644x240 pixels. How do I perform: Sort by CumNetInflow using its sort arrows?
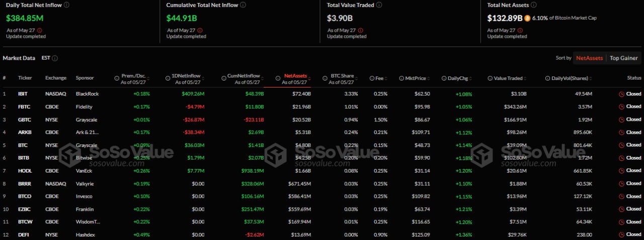pyautogui.click(x=262, y=78)
